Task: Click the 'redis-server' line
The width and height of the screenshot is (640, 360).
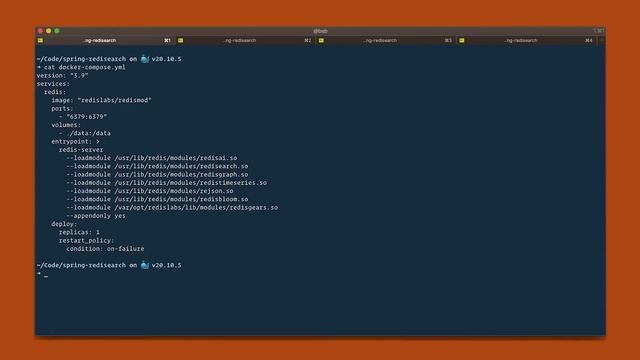Action: 81,150
